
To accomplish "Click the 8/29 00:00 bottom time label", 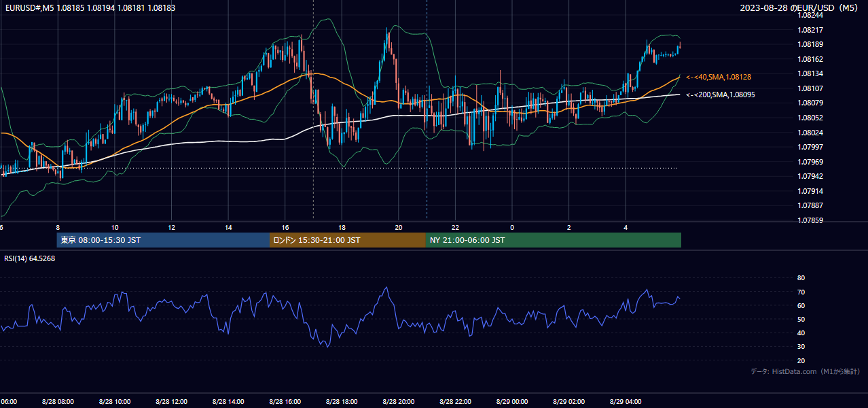I will tap(511, 402).
